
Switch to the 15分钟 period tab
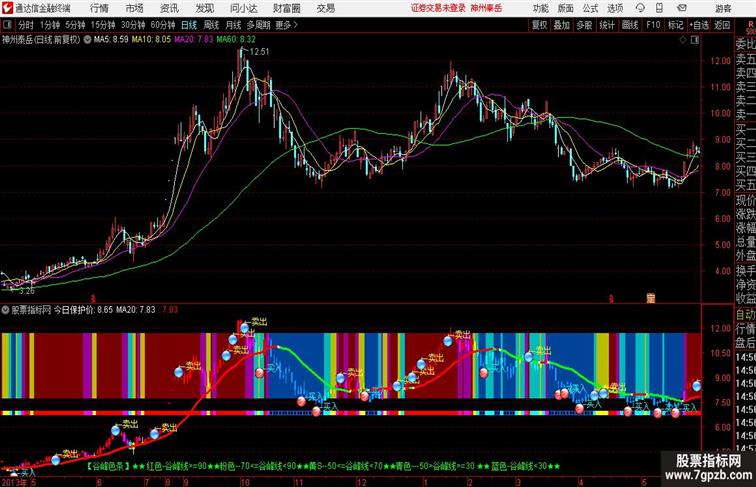[x=103, y=25]
